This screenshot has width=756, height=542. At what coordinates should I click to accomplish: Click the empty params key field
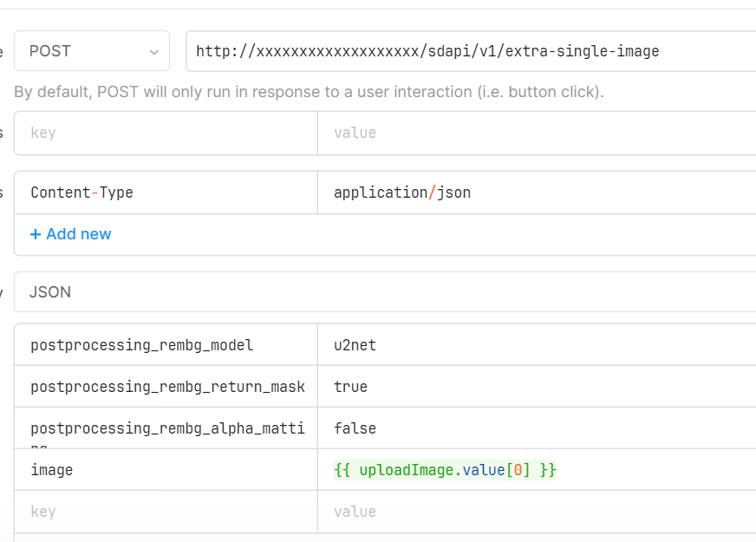(165, 133)
